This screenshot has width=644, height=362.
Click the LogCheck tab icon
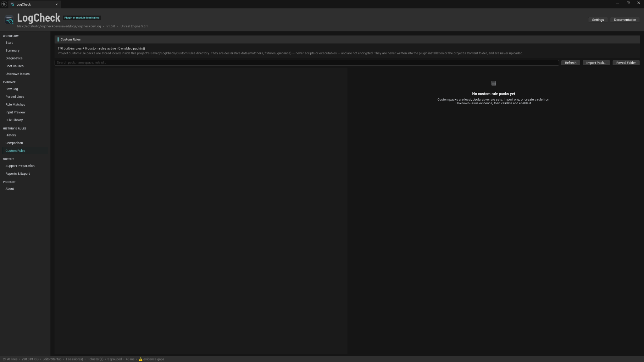coord(13,4)
